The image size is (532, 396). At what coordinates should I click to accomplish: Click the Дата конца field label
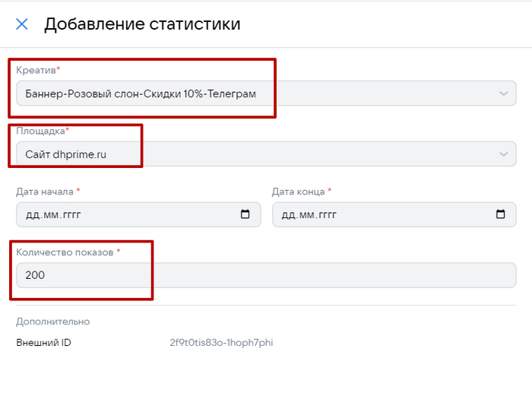click(298, 192)
